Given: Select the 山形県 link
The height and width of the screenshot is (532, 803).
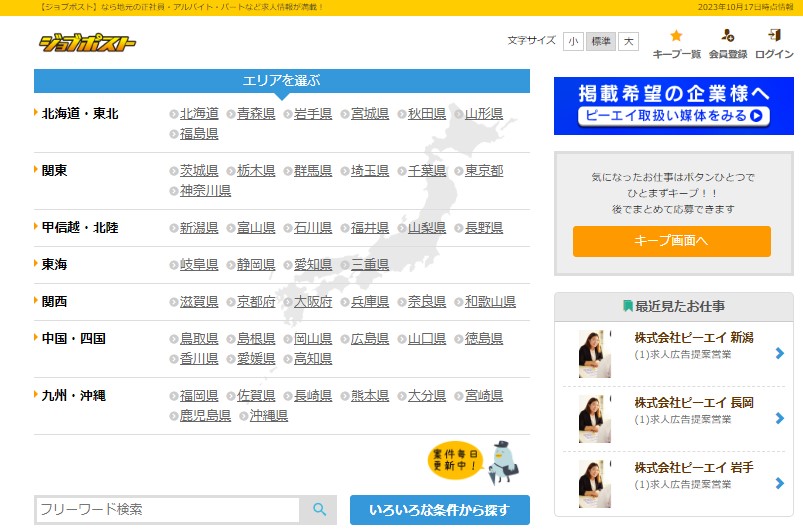Looking at the screenshot, I should [484, 114].
